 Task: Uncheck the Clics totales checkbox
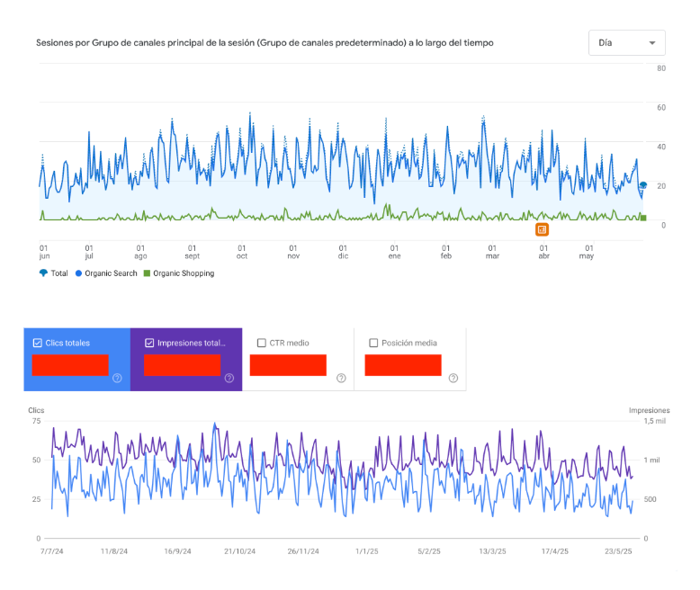pos(37,343)
